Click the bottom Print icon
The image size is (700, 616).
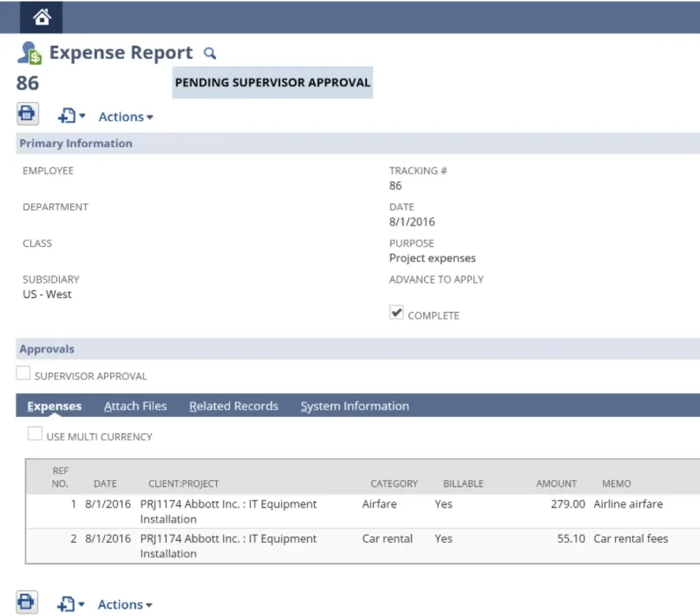tap(27, 602)
